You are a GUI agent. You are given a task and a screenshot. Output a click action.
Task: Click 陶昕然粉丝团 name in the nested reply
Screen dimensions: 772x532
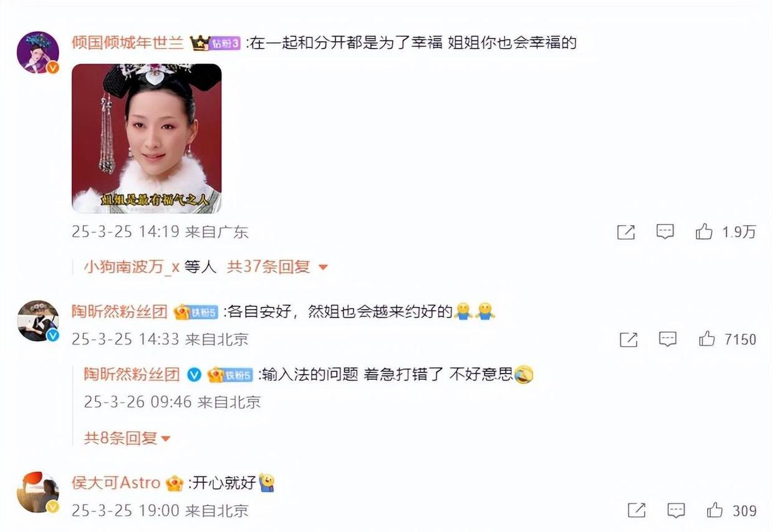pyautogui.click(x=132, y=374)
